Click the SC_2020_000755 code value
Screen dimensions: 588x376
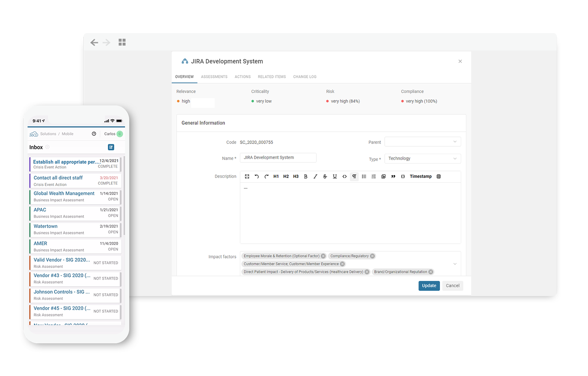pos(257,142)
